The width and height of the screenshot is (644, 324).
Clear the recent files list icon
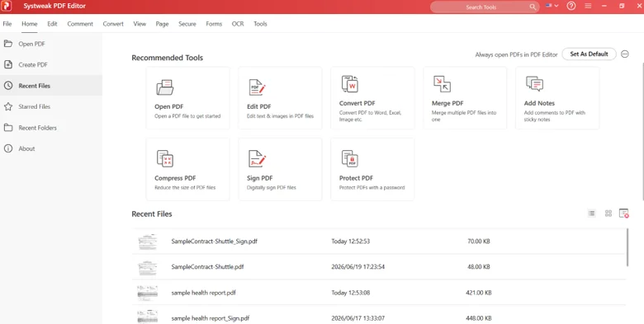pos(624,214)
